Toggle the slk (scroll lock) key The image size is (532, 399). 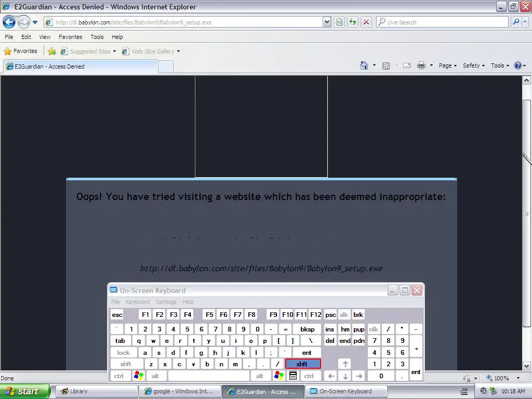344,314
